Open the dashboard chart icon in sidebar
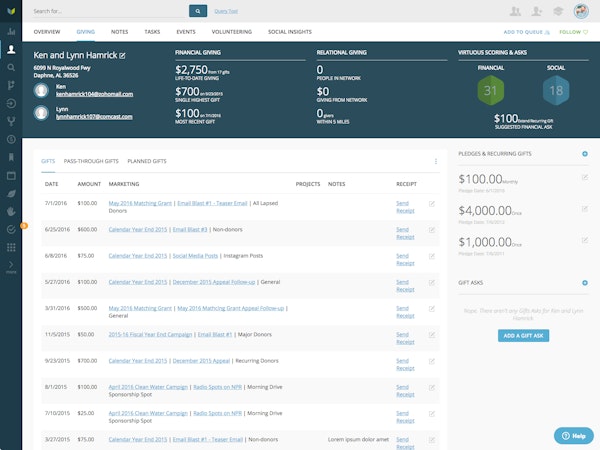Viewport: 600px width, 450px height. pos(10,30)
